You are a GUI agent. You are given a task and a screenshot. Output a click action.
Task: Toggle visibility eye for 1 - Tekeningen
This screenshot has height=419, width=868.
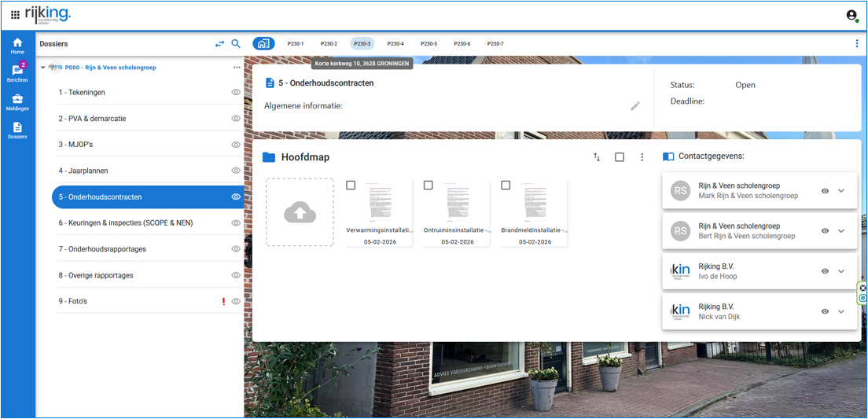click(236, 93)
